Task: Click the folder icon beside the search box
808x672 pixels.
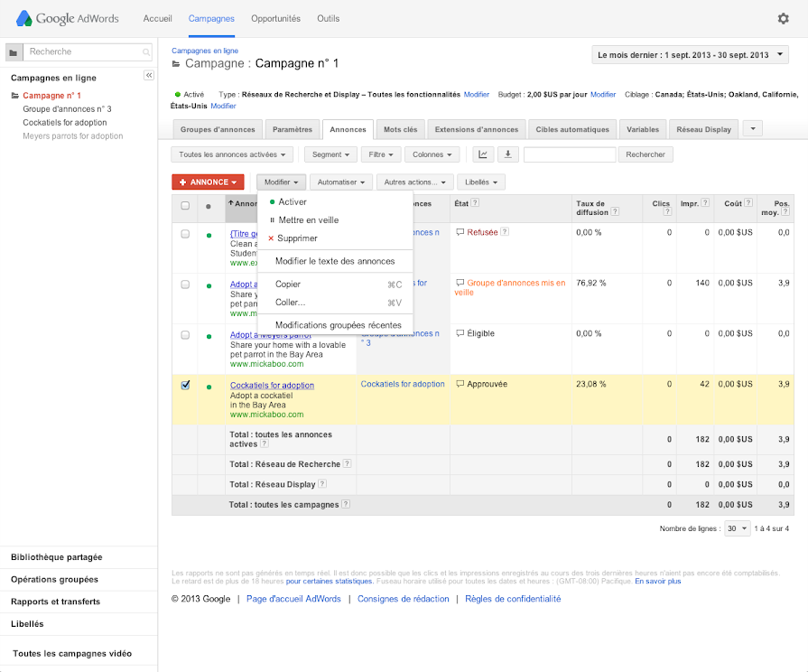Action: (14, 52)
